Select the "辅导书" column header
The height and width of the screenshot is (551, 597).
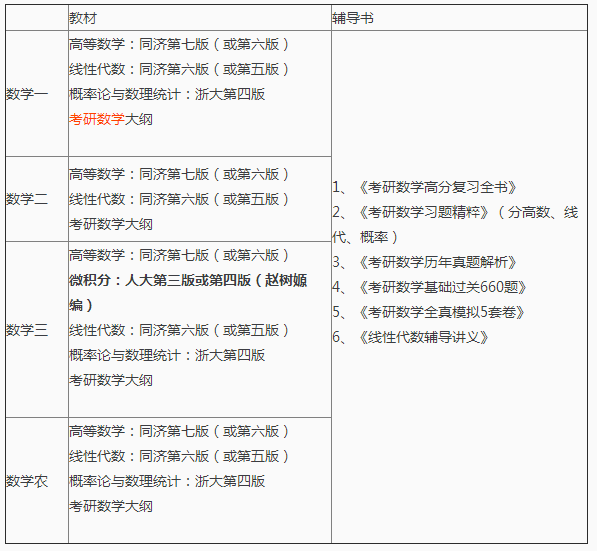[353, 18]
